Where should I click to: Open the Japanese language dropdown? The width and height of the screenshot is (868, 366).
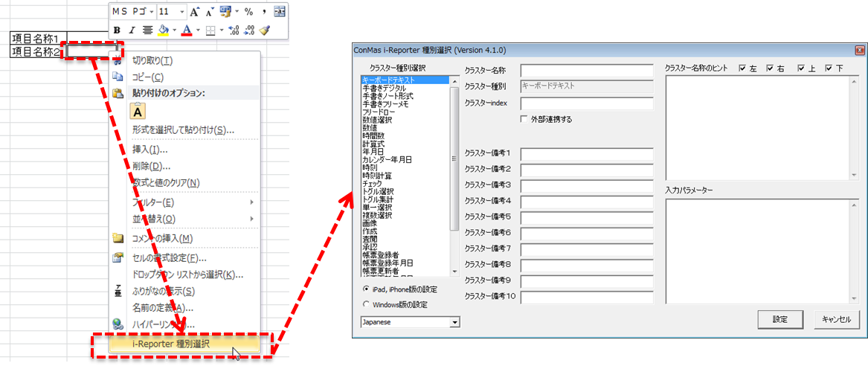(x=454, y=322)
